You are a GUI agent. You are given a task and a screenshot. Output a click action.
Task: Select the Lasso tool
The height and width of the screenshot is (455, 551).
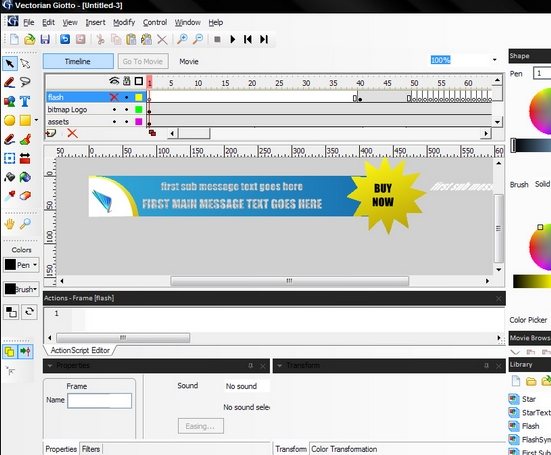25,82
